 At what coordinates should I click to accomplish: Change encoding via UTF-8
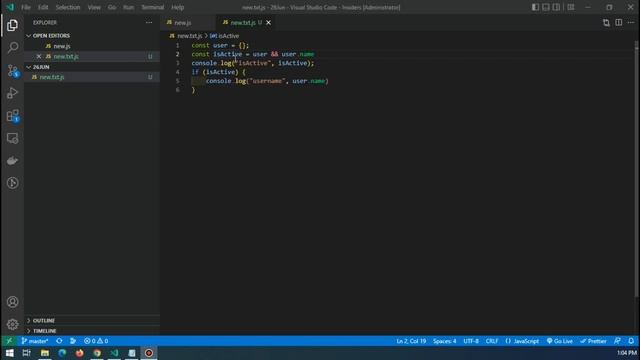point(471,341)
